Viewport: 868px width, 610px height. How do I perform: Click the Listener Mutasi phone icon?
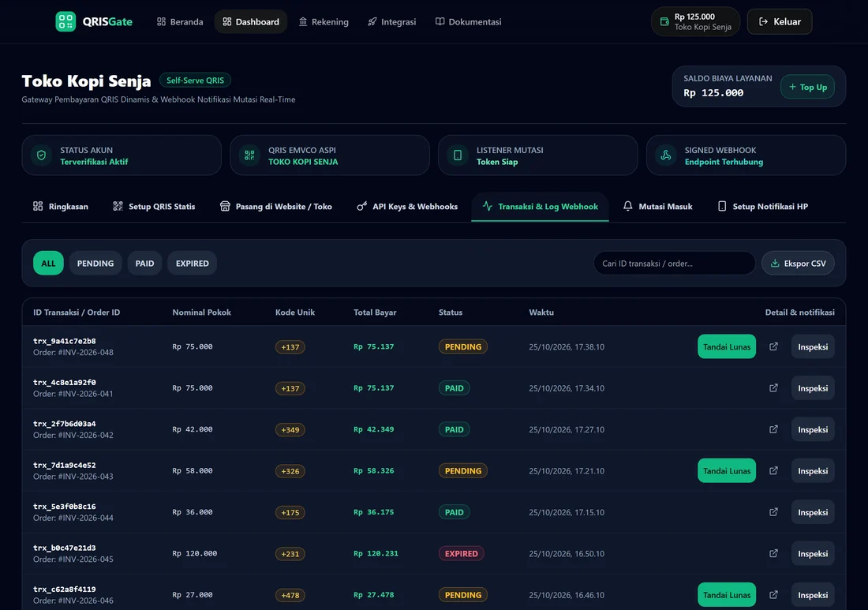click(458, 155)
